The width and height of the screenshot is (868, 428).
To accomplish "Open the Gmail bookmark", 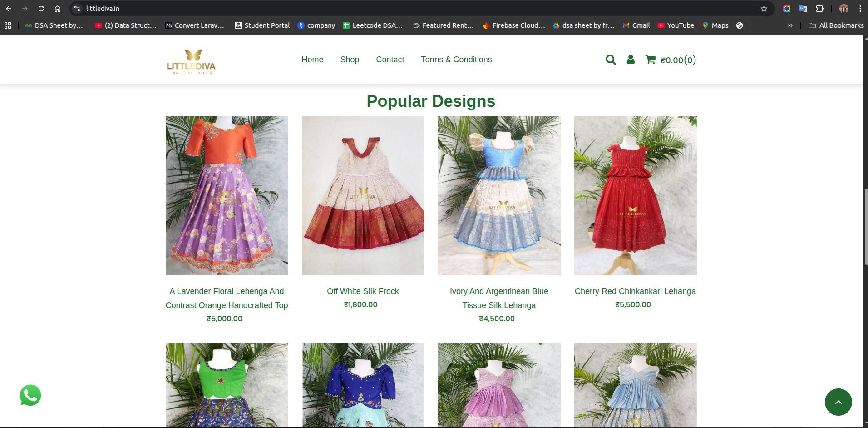I will point(636,25).
